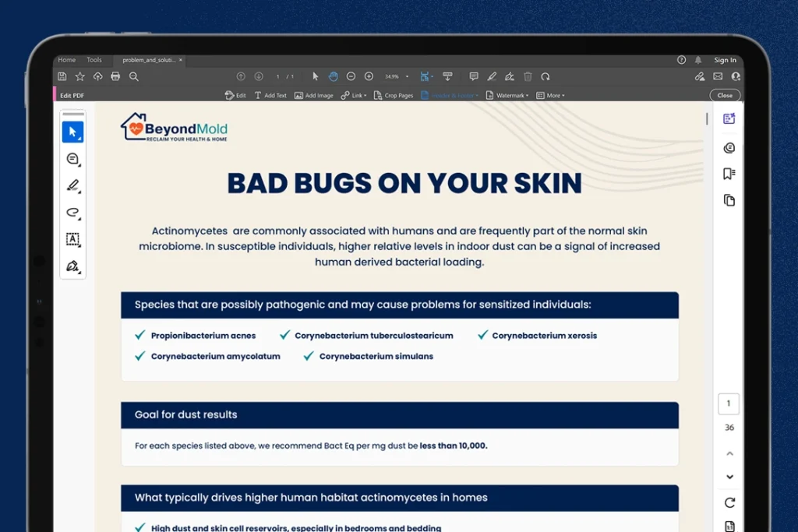Click the heading BAD BUGS ON YOUR SKIN
Viewport: 798px width, 532px height.
point(404,183)
